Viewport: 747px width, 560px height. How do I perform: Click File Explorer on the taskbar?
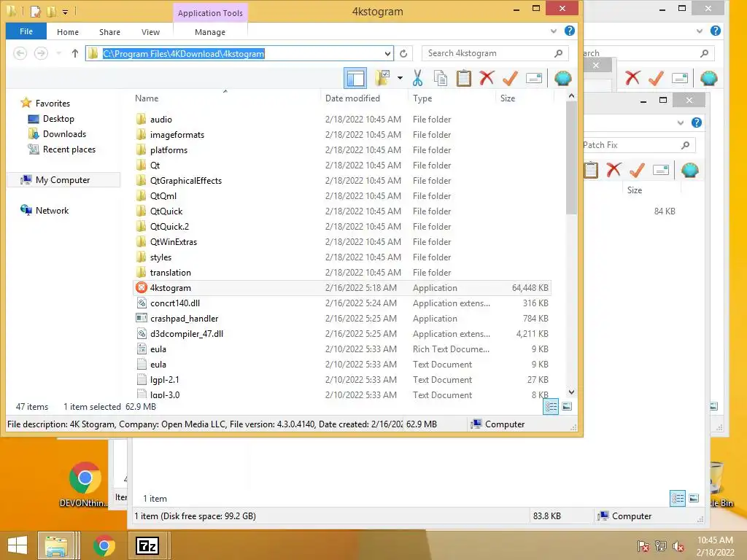pos(56,545)
